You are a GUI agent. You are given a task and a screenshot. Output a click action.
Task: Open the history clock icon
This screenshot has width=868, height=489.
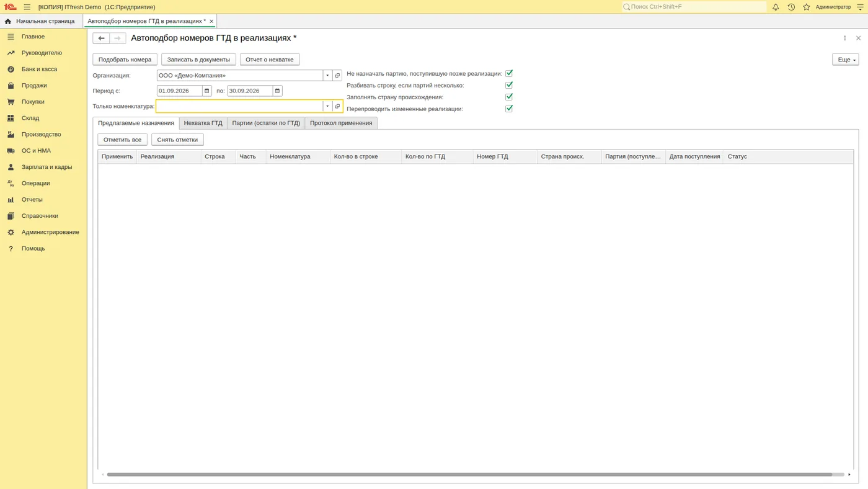click(x=791, y=7)
